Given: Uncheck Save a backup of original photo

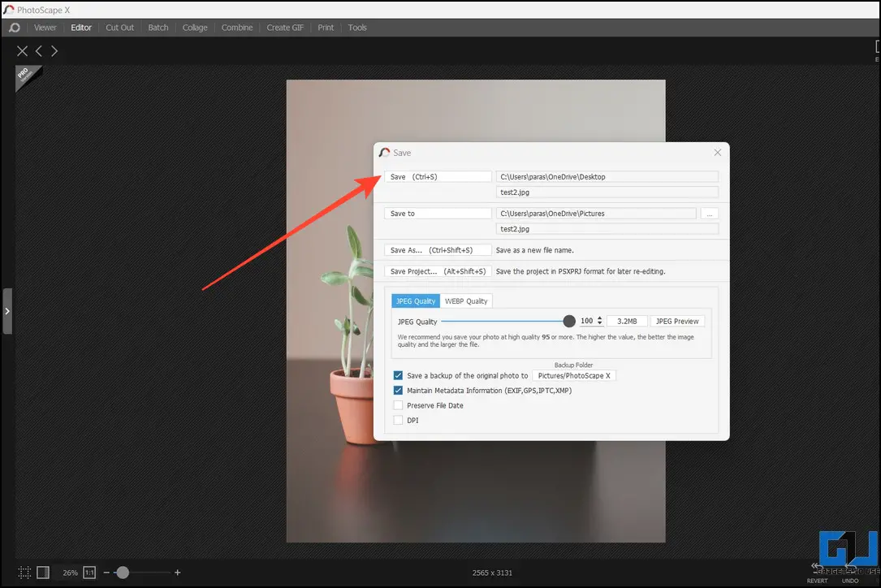Looking at the screenshot, I should click(x=398, y=375).
